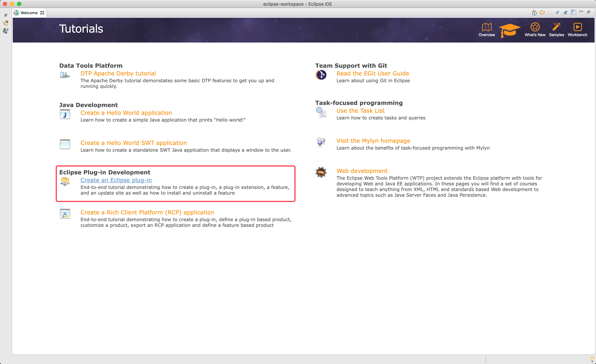Screen dimensions: 596x364
Task: Click the Eclipse plug-in folder icon
Action: coord(65,181)
